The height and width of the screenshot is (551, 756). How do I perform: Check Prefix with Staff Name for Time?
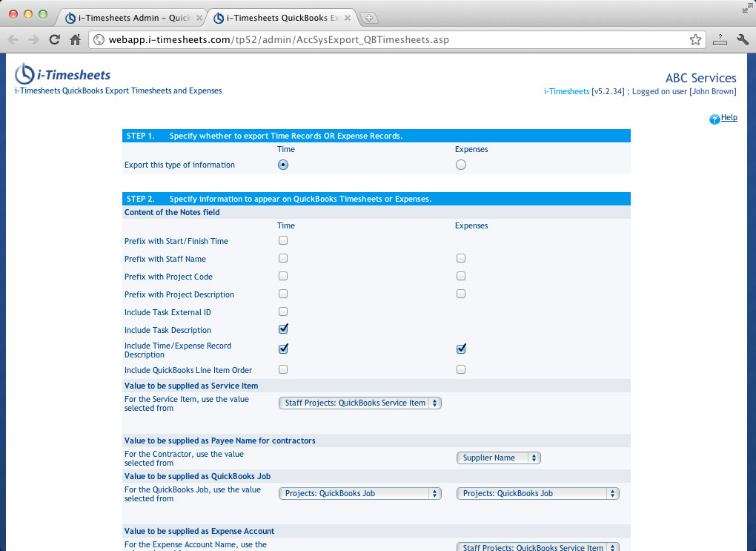coord(283,258)
